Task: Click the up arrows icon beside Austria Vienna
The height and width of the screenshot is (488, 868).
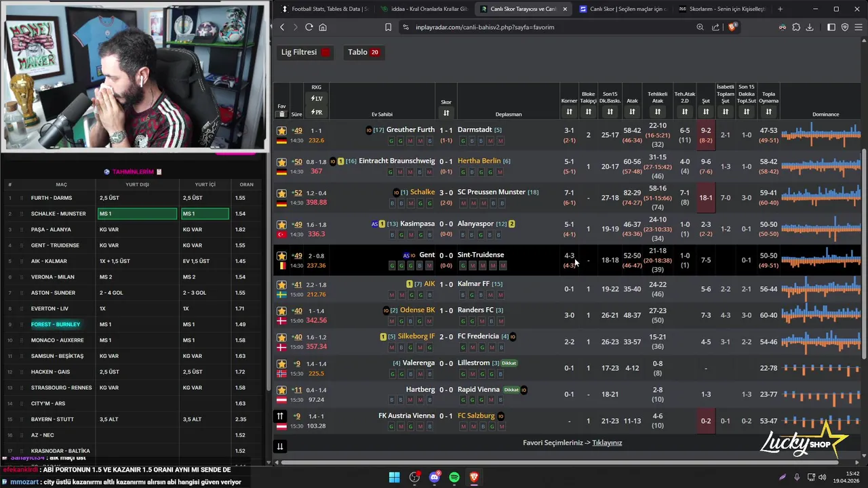Action: click(x=279, y=416)
